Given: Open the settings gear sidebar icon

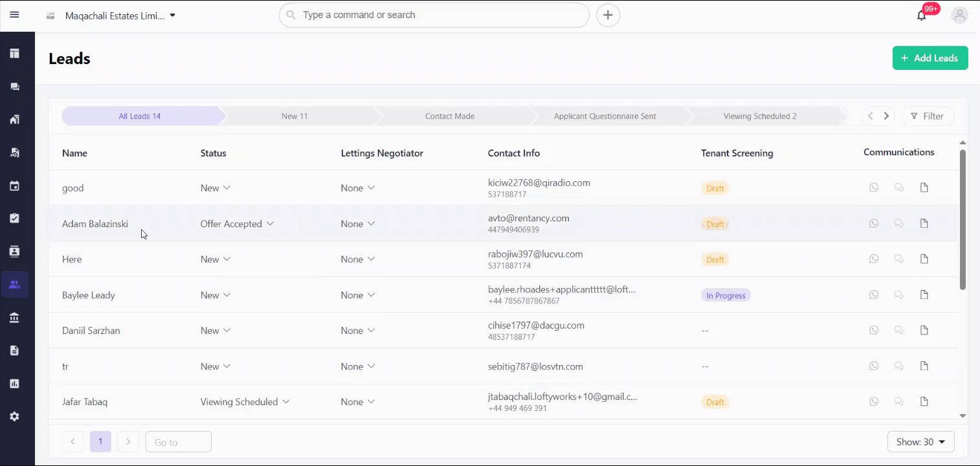Looking at the screenshot, I should point(14,416).
